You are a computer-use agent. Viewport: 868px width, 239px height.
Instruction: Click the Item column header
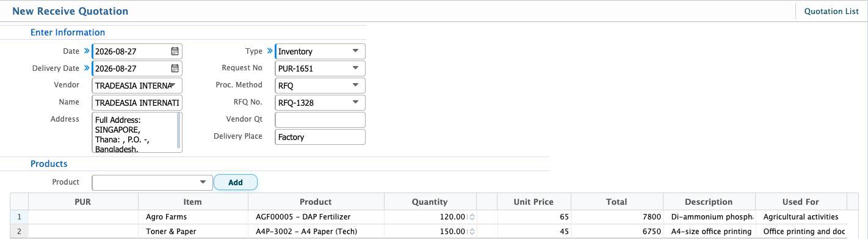pos(193,202)
